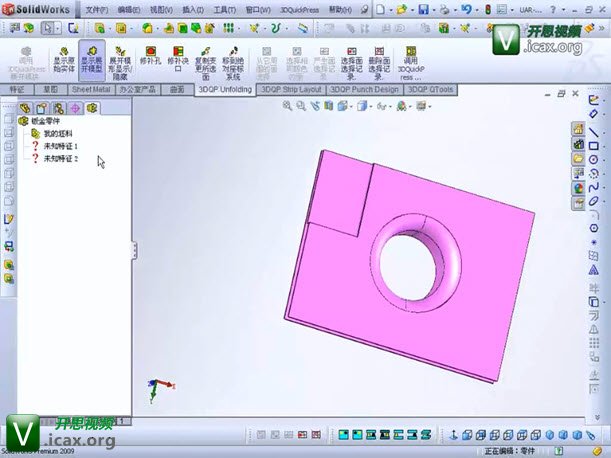Toggle the 显示展开模型 show unfolded model button
Image resolution: width=611 pixels, height=458 pixels.
click(x=92, y=60)
